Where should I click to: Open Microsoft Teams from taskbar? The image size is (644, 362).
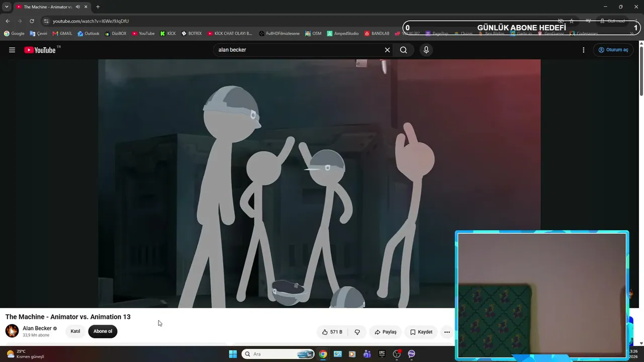point(367,354)
